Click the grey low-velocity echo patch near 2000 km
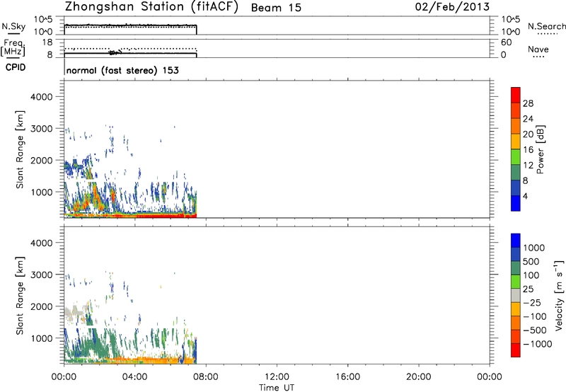Viewport: 566px width, 392px height. tap(76, 311)
